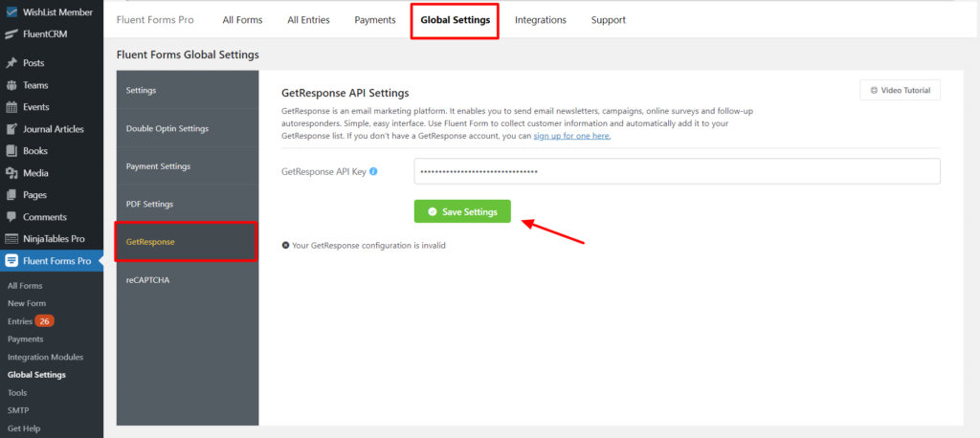Screen dimensions: 980x438
Task: Select the GetResponse settings item
Action: pos(187,241)
